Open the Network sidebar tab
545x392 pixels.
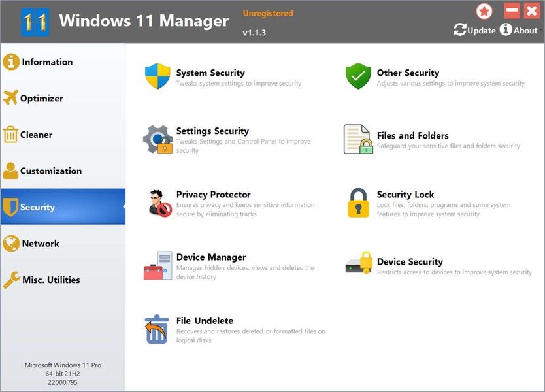41,244
